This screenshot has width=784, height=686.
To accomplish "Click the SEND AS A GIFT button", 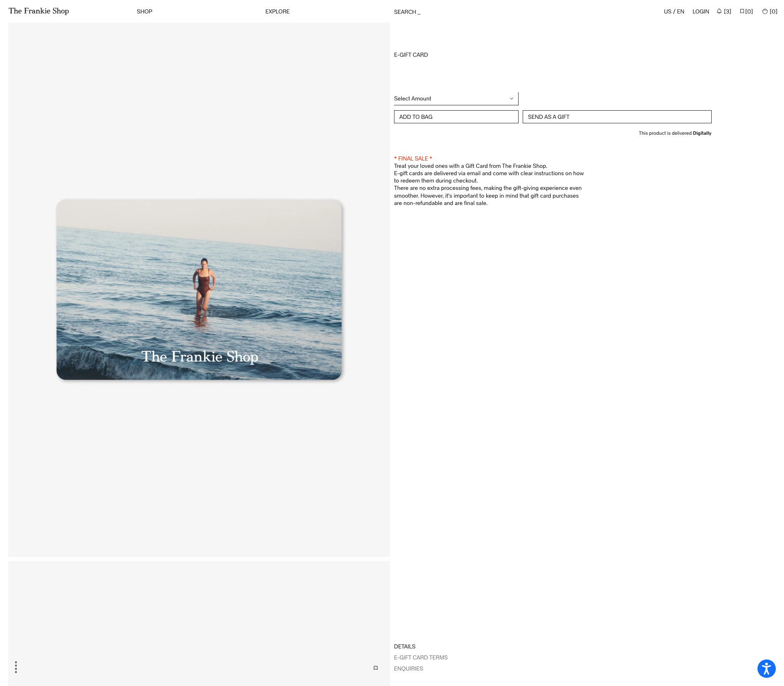I will pos(617,117).
